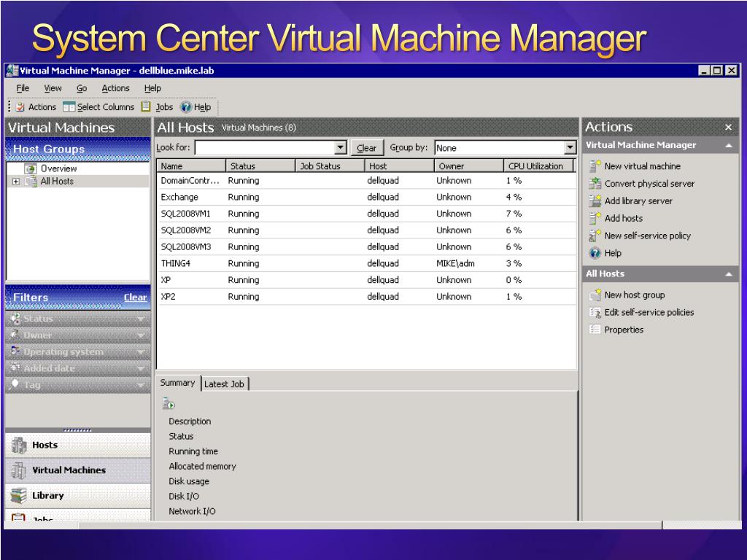Click the New self-service policy icon
This screenshot has height=560, width=747.
(x=595, y=236)
